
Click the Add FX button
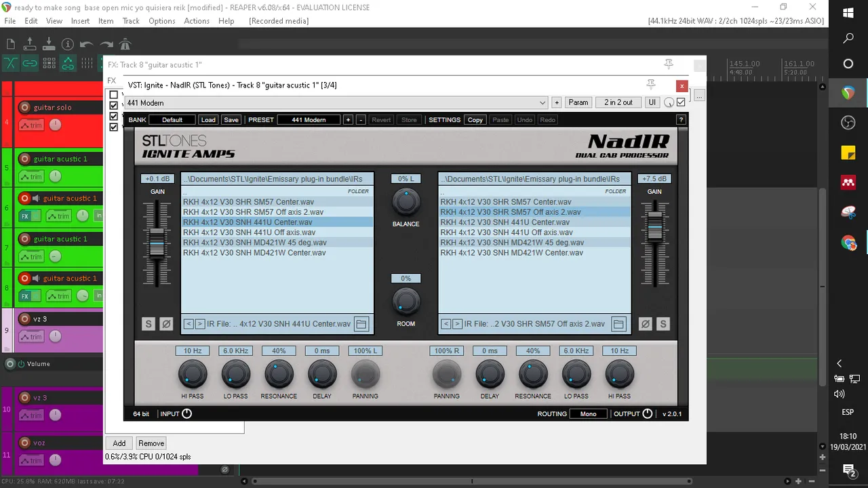click(x=119, y=443)
